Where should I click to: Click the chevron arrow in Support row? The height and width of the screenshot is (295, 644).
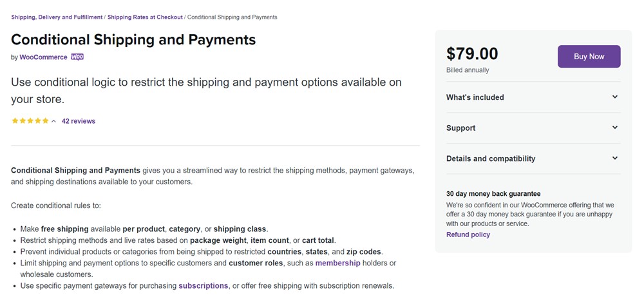click(x=614, y=128)
